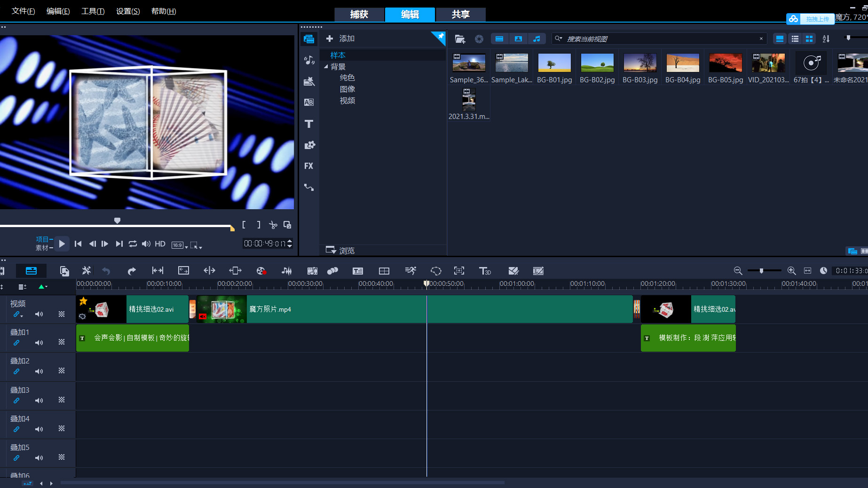Mute the 叠加2 track speaker
This screenshot has height=488, width=868.
(39, 371)
